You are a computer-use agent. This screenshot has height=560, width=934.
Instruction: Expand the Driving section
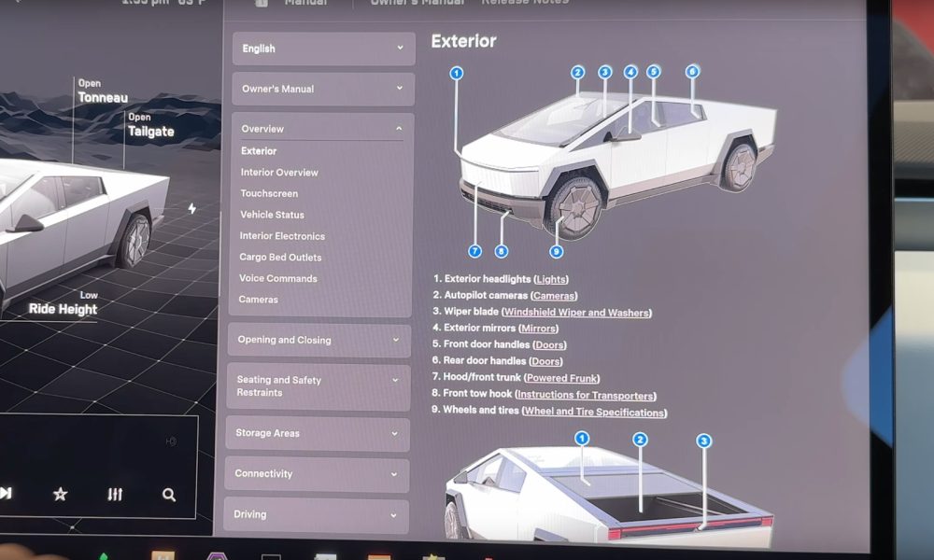click(317, 514)
